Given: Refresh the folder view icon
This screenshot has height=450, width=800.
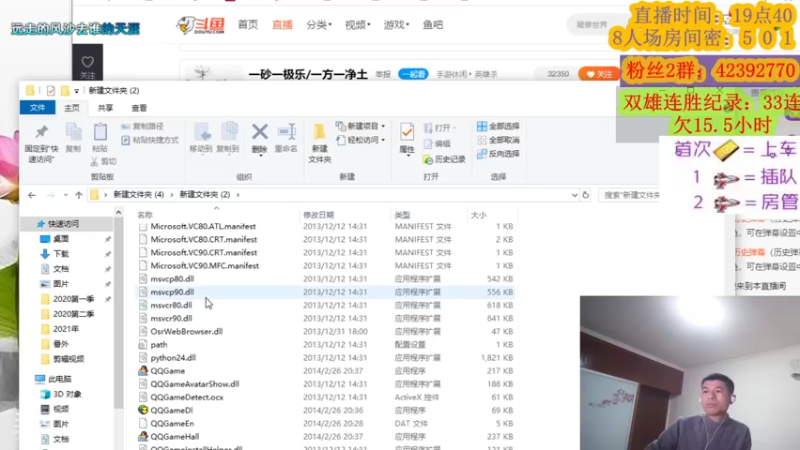Looking at the screenshot, I should click(x=586, y=195).
